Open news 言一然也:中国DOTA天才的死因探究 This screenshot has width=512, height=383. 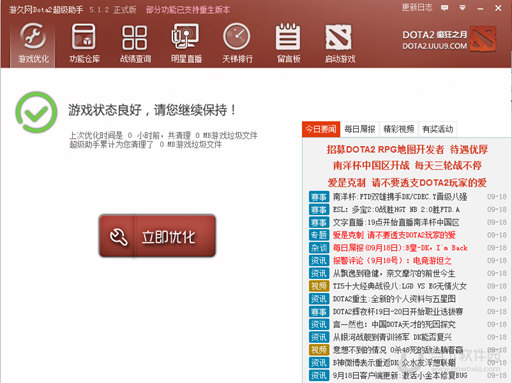(394, 324)
